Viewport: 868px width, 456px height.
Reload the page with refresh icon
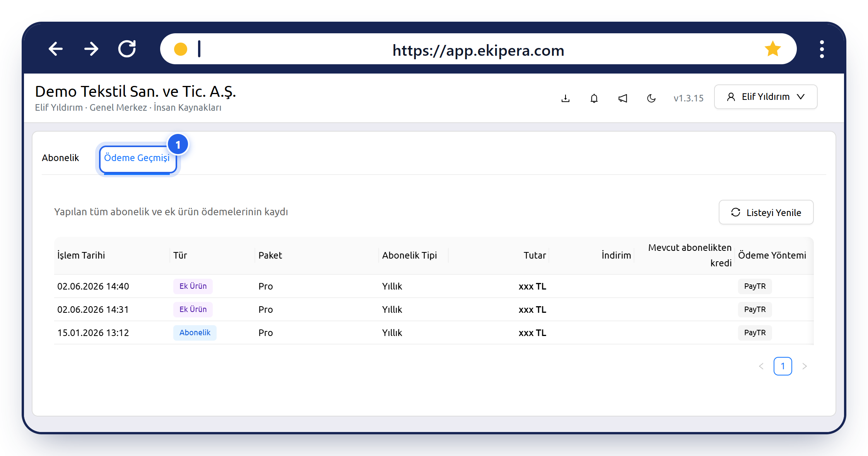127,49
